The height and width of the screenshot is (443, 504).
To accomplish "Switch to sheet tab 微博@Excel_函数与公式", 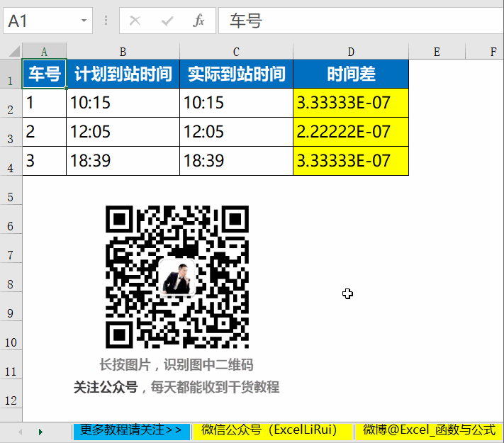I will pyautogui.click(x=429, y=431).
